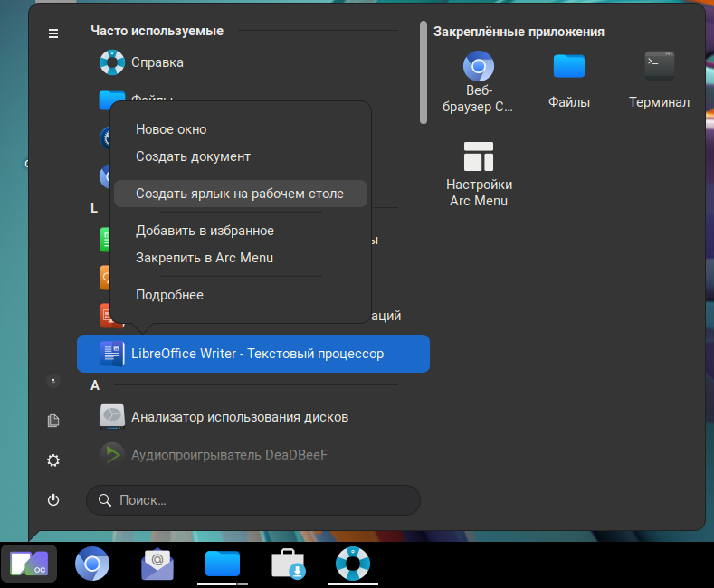Choose Закрепить в Arc Menu option

coord(205,258)
